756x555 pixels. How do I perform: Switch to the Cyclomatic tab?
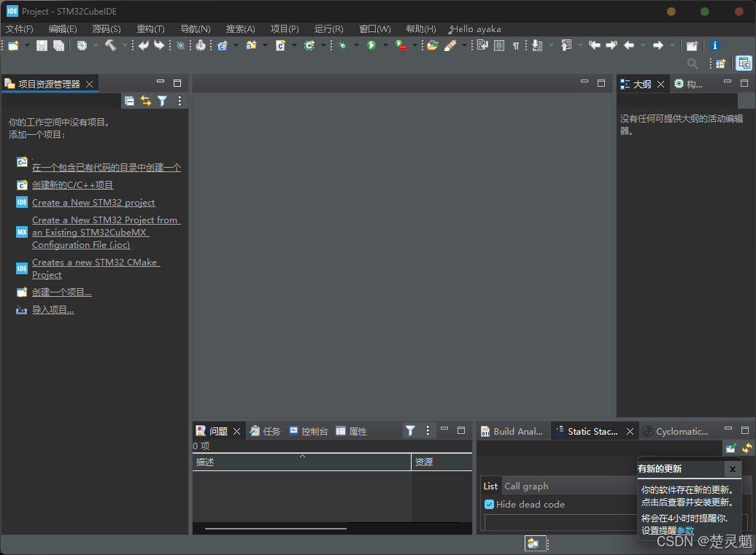tap(676, 431)
